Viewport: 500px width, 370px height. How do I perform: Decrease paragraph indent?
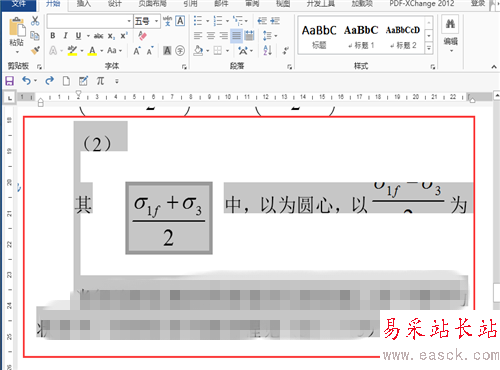coord(262,21)
